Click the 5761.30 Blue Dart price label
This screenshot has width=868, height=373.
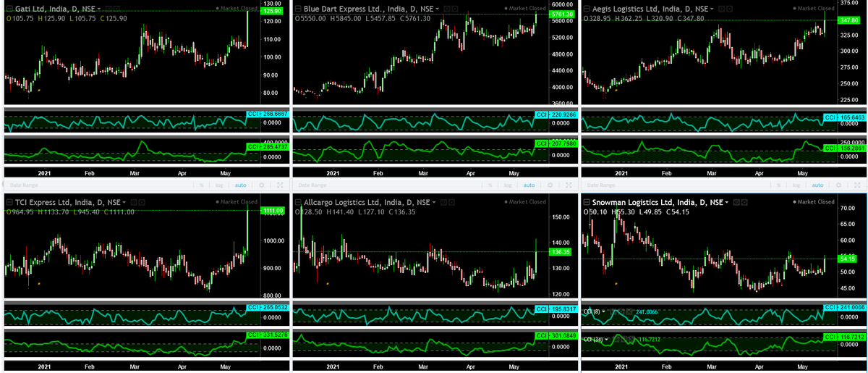[562, 14]
